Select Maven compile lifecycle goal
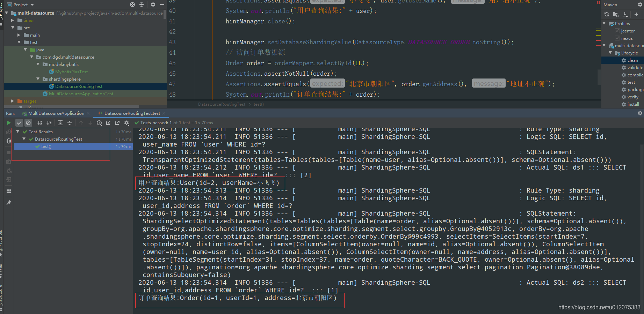 point(632,75)
